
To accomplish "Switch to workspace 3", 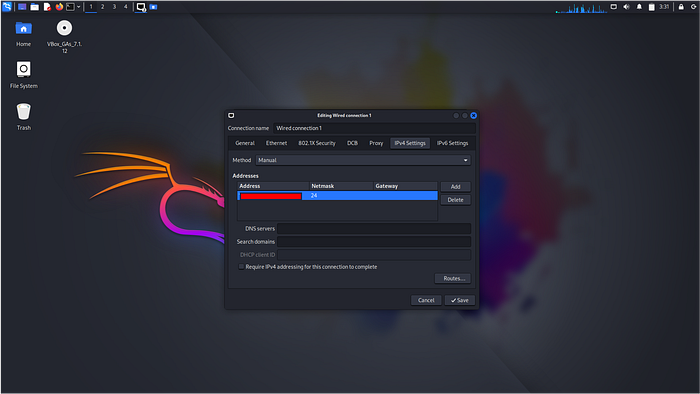I will click(114, 7).
